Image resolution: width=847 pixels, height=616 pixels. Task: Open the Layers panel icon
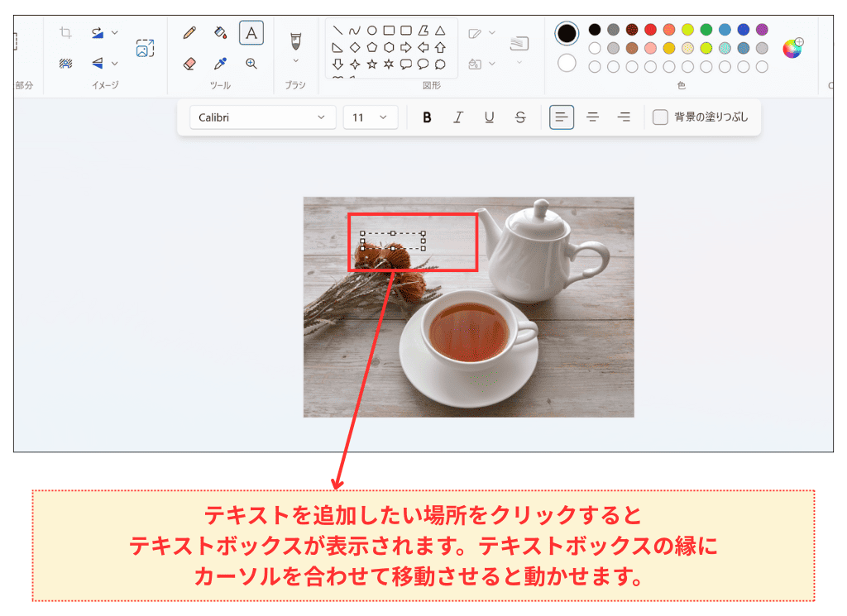tap(519, 43)
